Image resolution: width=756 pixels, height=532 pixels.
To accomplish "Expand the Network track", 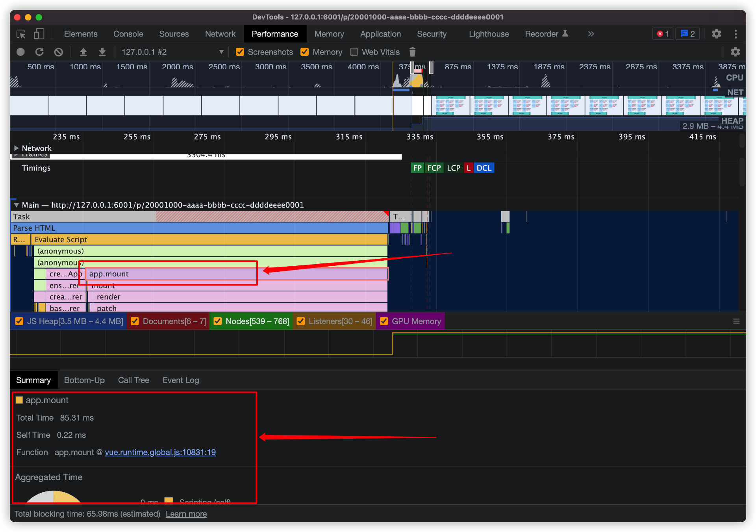I will [17, 148].
